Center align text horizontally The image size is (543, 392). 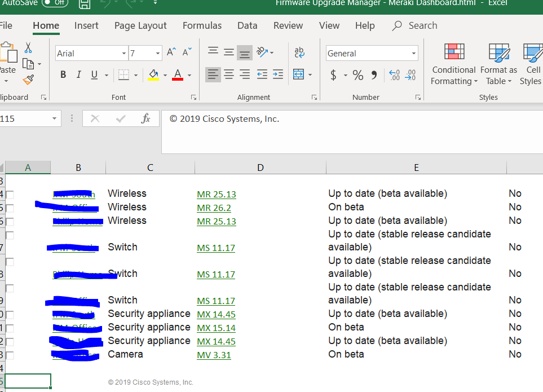pyautogui.click(x=229, y=74)
